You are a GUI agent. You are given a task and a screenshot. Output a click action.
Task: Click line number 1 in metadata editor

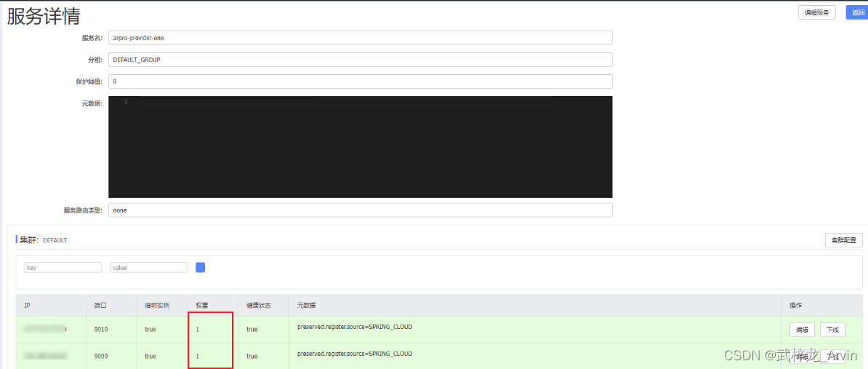click(x=126, y=101)
